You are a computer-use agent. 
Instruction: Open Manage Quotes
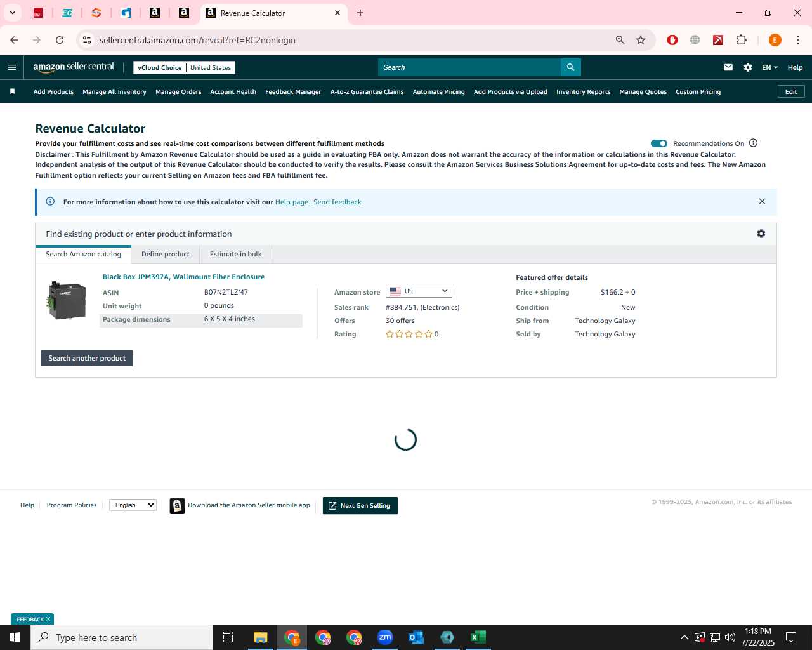(x=643, y=91)
